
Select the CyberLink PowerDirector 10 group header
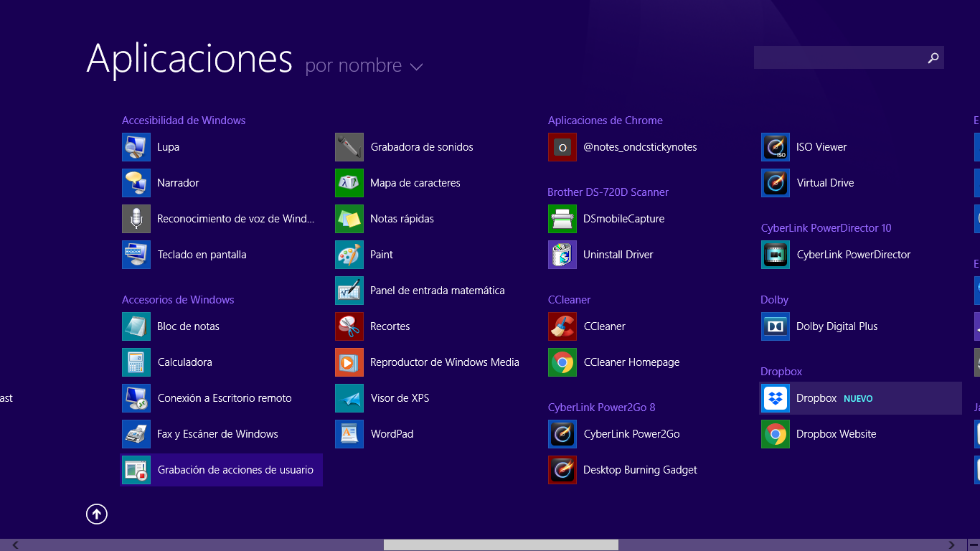coord(826,228)
